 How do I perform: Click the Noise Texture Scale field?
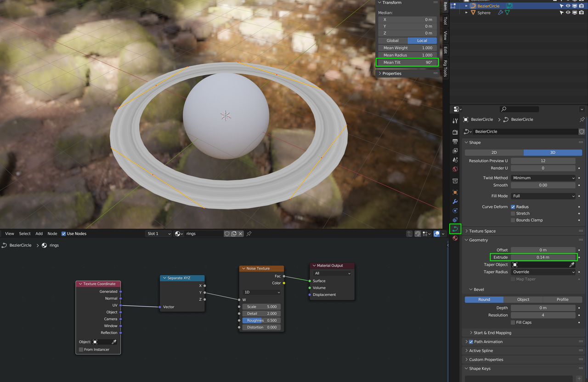261,307
